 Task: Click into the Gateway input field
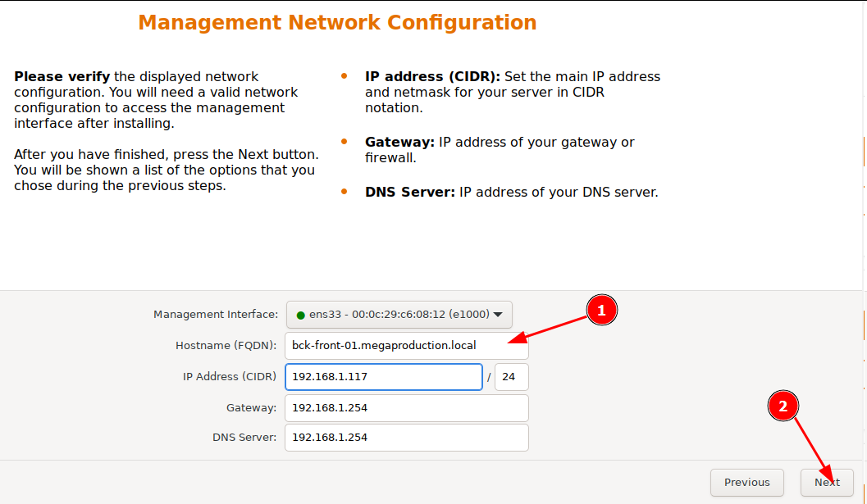coord(406,407)
